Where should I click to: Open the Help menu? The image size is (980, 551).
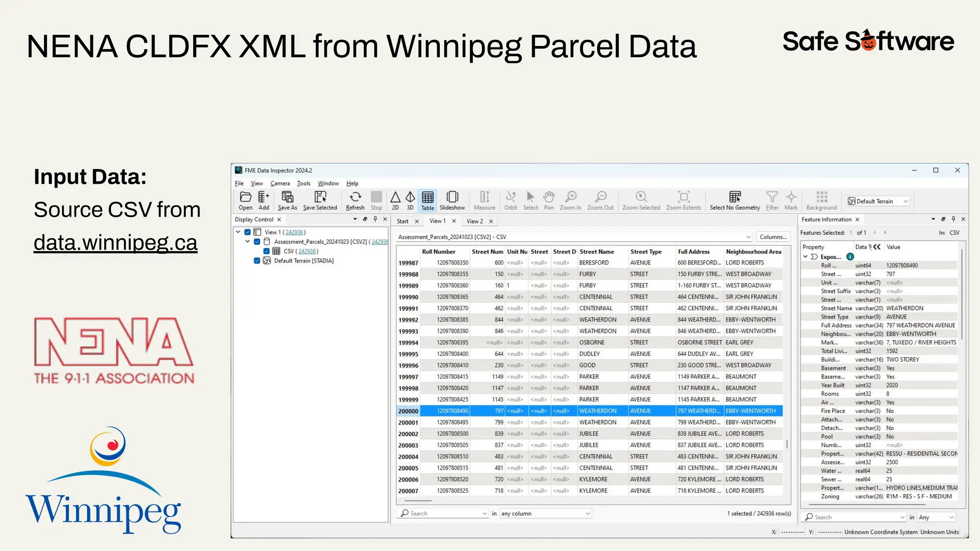[x=352, y=183]
